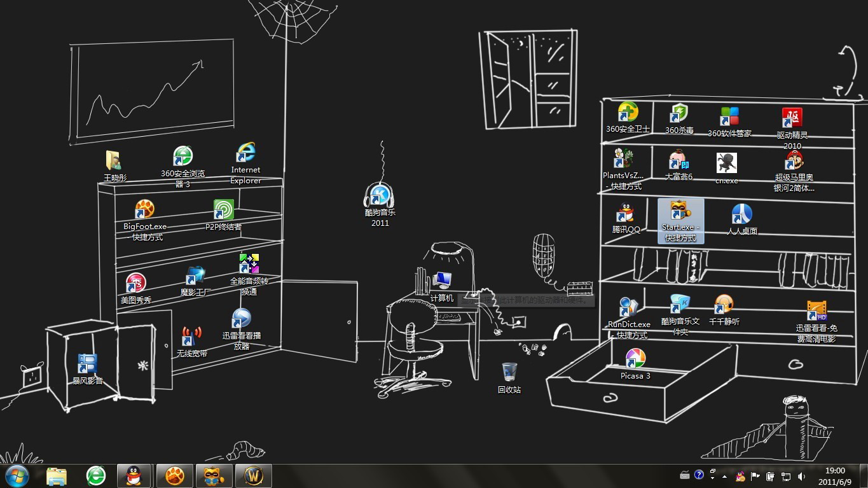The width and height of the screenshot is (868, 488).
Task: Click the 暴风影音 desktop icon
Action: point(87,370)
